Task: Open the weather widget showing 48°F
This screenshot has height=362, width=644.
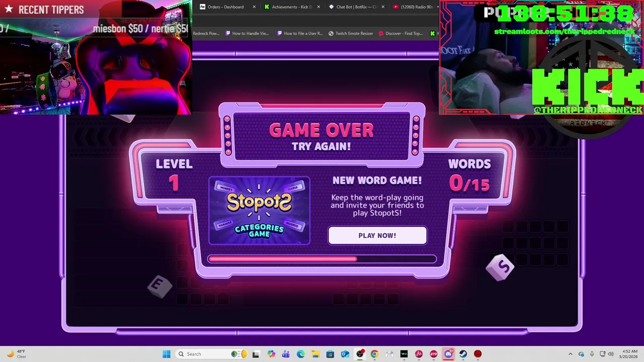Action: coord(16,354)
